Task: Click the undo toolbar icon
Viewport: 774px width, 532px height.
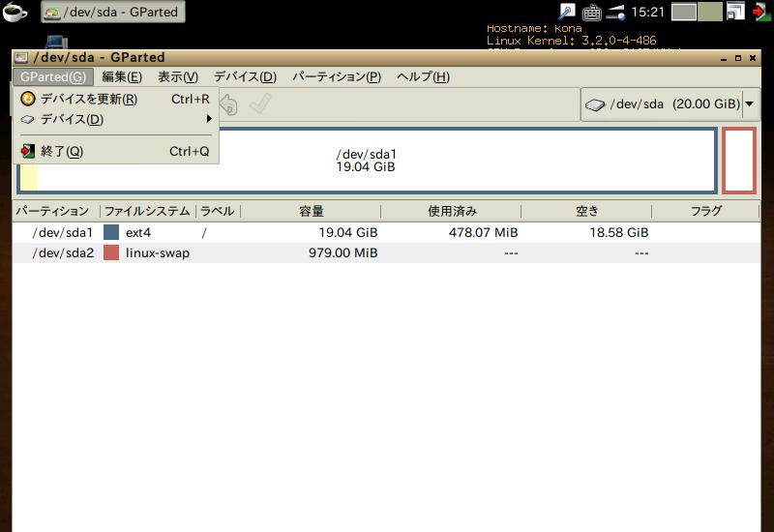Action: pyautogui.click(x=229, y=104)
